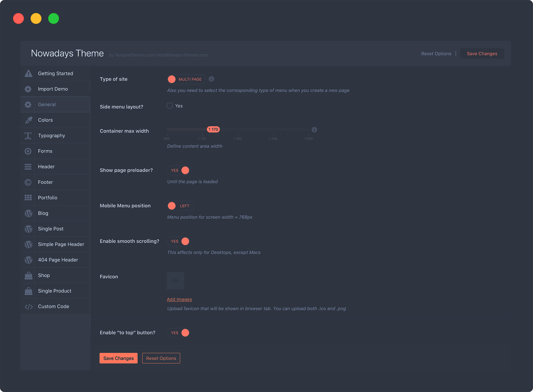Click the copyright icon for Footer

28,182
